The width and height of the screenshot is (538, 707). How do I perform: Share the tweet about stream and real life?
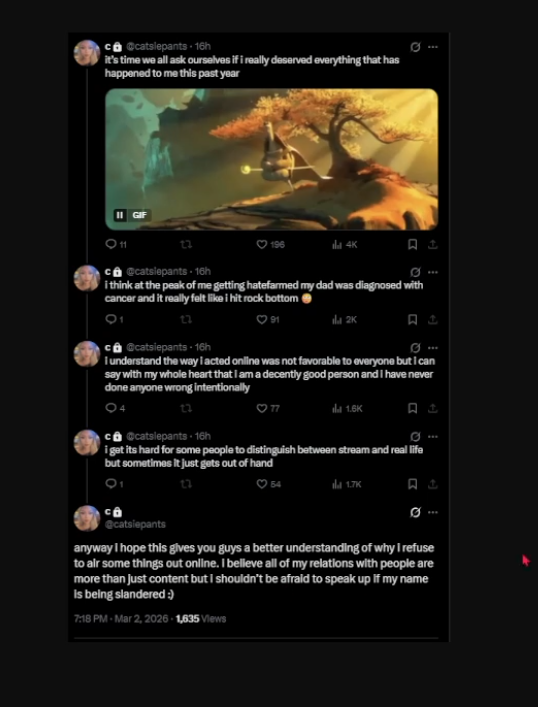click(x=432, y=484)
